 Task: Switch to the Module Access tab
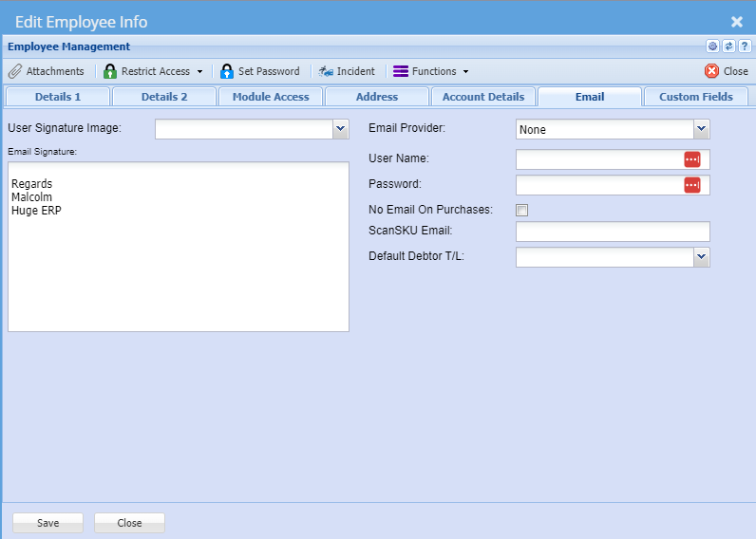point(271,97)
